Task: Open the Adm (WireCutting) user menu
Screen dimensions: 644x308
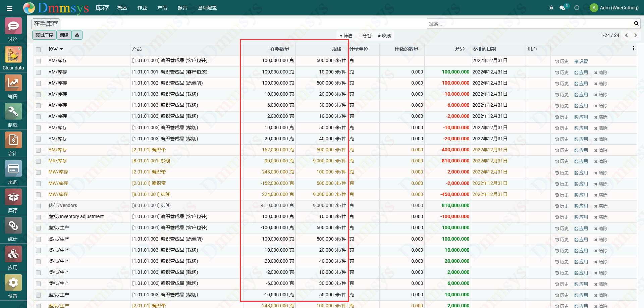Action: coord(614,8)
